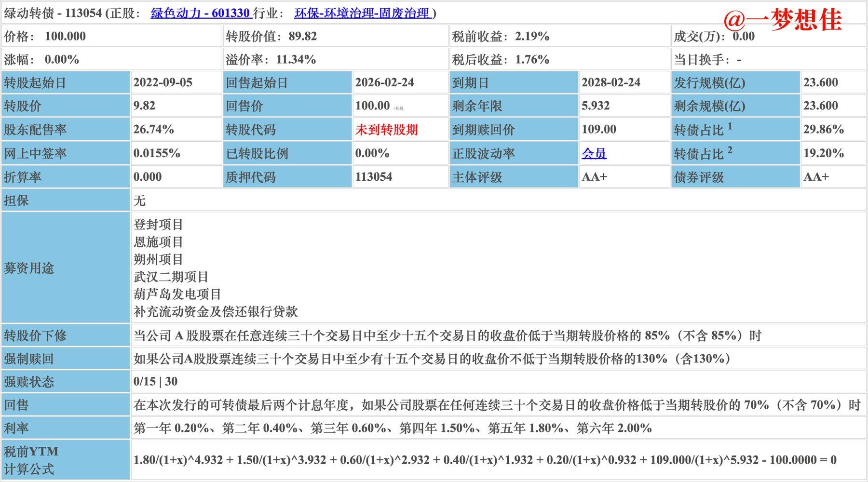The image size is (868, 482).
Task: Click the 税前YTM 计算公式 label
Action: click(x=31, y=460)
